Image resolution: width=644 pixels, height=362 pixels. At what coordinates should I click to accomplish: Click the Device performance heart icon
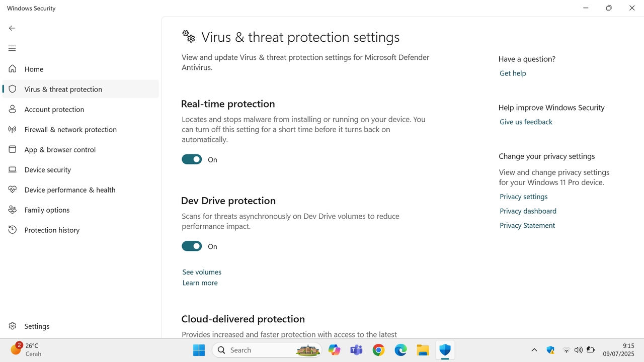[x=13, y=190]
